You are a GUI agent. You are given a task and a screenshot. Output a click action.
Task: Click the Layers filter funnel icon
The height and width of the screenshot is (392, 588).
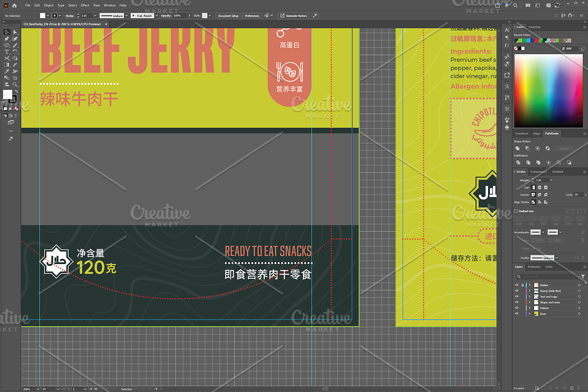tap(583, 276)
